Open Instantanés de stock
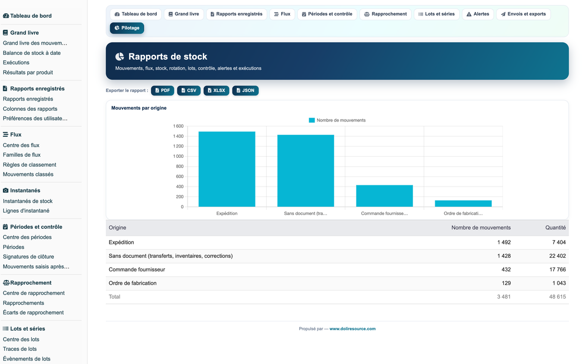Screen dimensions: 588x364 [x=27, y=201]
